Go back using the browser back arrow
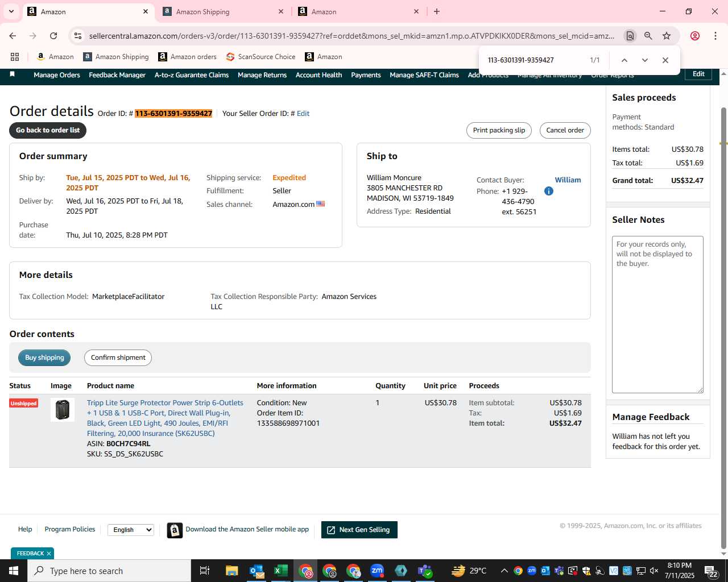Screen dimensions: 728x582 coord(13,36)
